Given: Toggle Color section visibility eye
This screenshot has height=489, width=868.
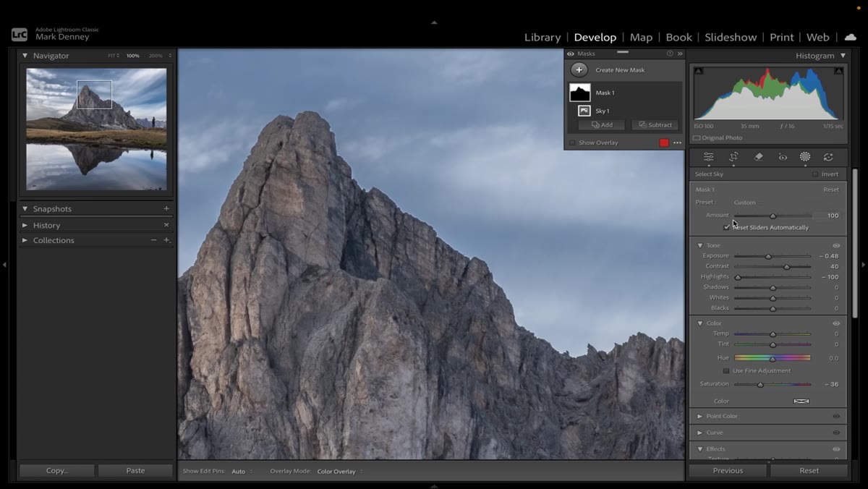Looking at the screenshot, I should click(836, 323).
